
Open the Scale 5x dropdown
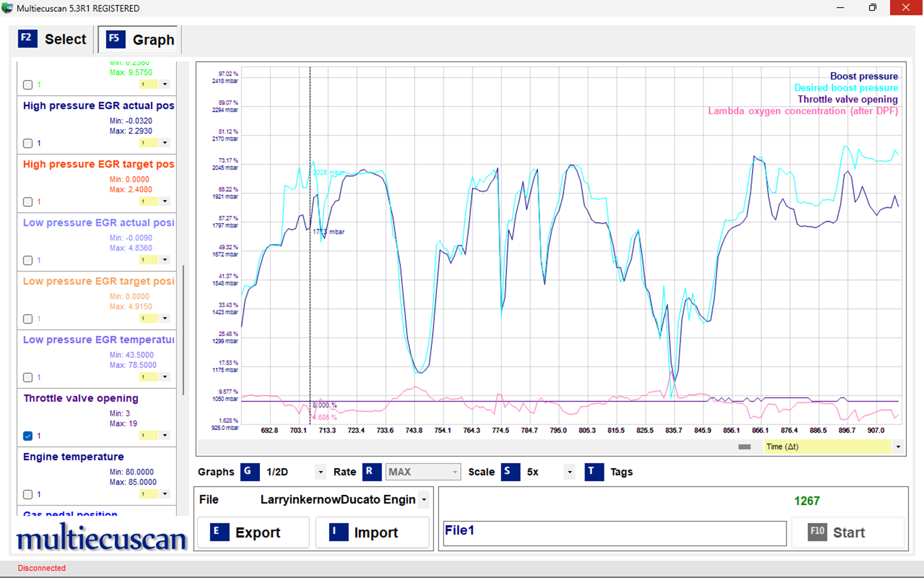click(570, 472)
